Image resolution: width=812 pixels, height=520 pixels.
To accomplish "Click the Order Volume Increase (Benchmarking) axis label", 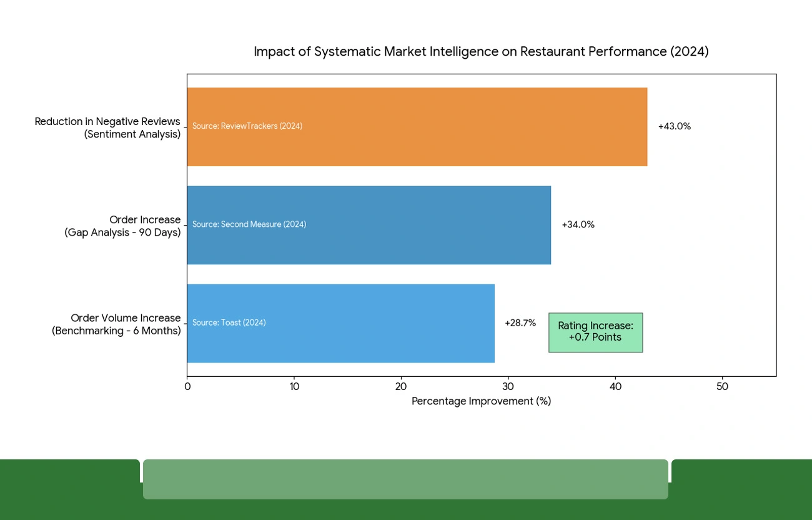I will (x=116, y=324).
